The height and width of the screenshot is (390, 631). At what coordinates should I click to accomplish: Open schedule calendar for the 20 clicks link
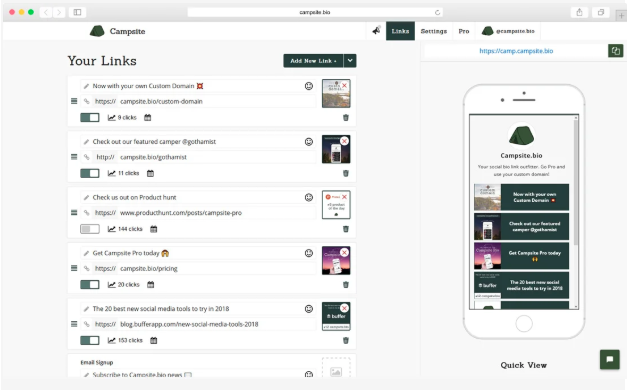[x=151, y=285]
